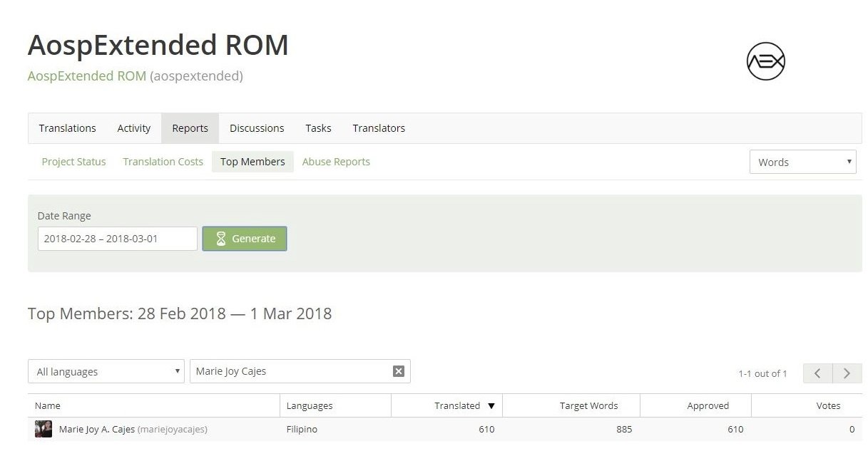
Task: Click the AEX project logo
Action: coord(765,61)
